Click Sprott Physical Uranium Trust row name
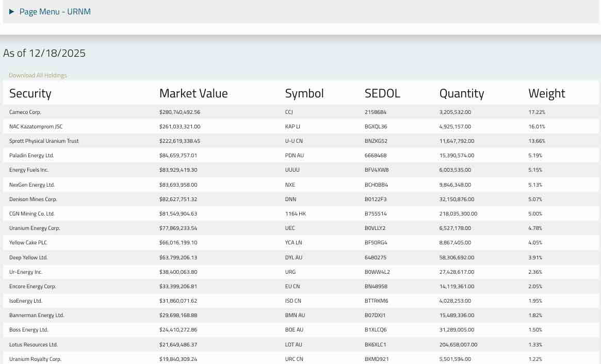 [x=44, y=141]
